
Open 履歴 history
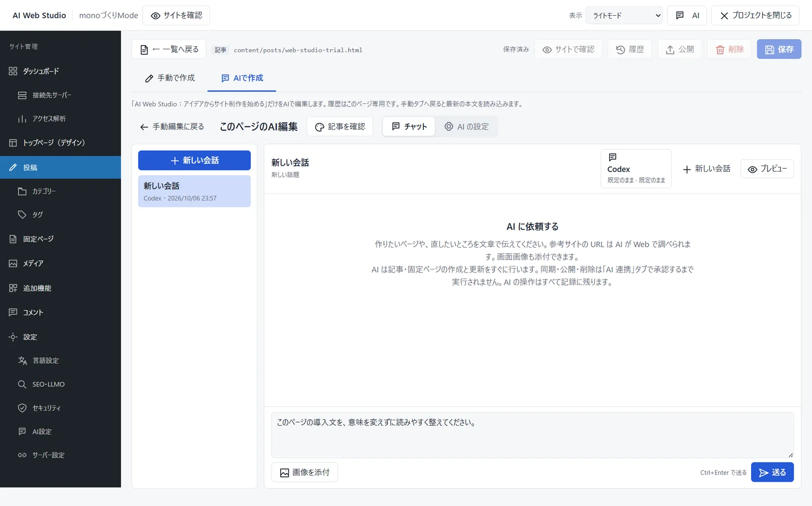click(630, 49)
